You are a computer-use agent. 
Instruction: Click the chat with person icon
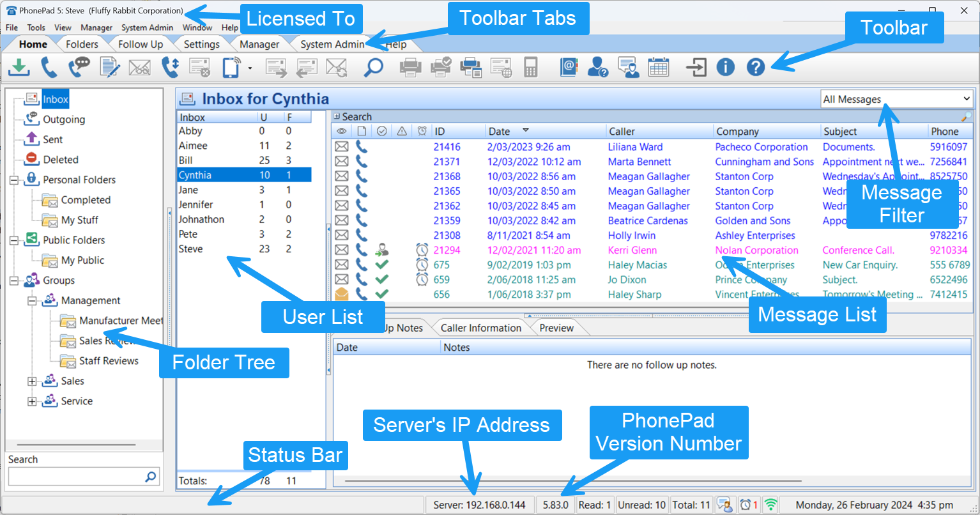click(629, 66)
